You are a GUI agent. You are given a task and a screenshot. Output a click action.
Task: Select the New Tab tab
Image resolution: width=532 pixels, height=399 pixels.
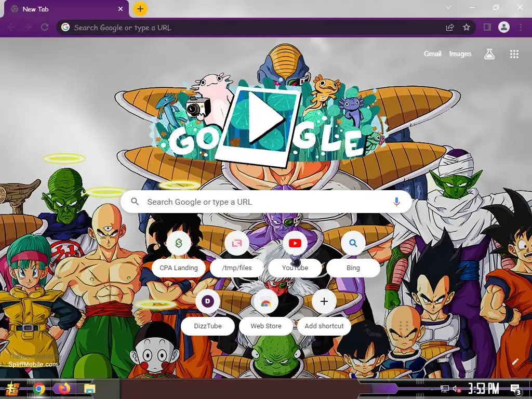coord(66,9)
